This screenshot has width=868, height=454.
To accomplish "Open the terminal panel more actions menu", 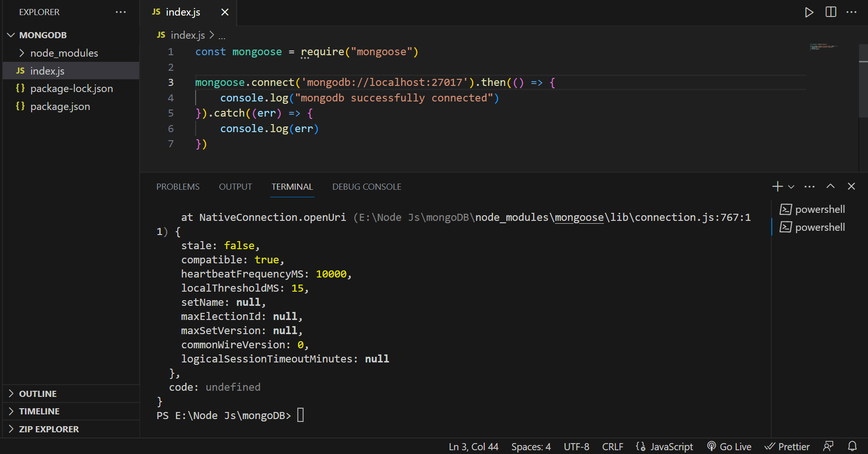I will click(810, 186).
